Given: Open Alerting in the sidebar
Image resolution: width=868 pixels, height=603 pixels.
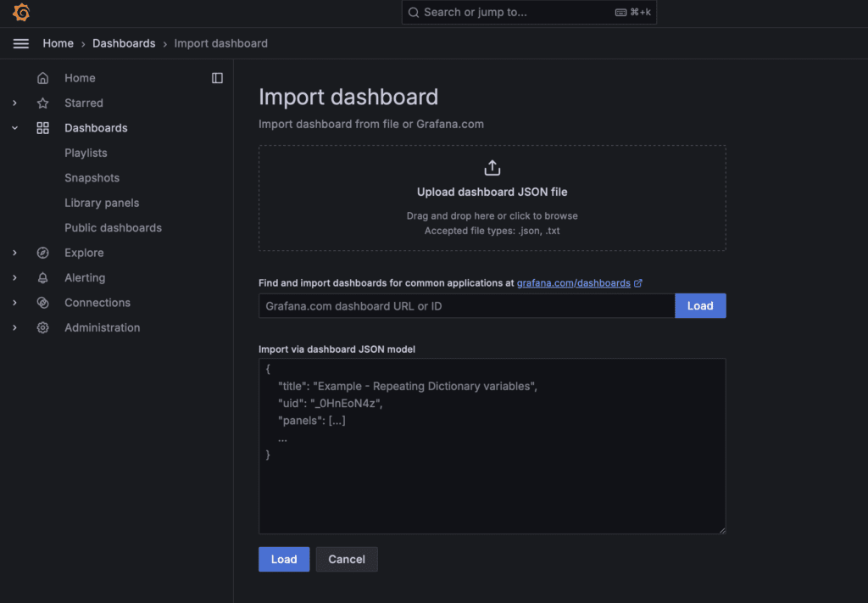Looking at the screenshot, I should click(x=85, y=277).
